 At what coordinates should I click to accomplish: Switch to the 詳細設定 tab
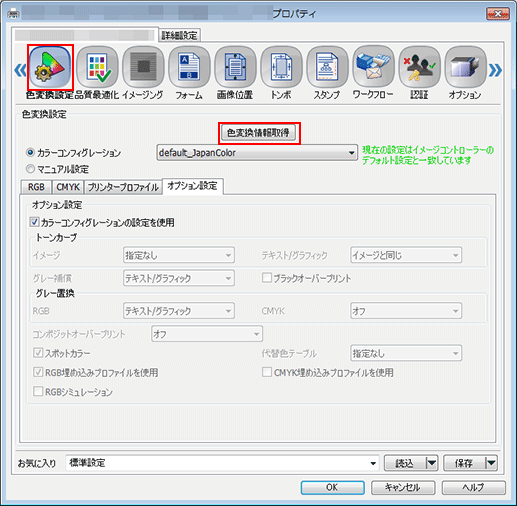point(179,35)
